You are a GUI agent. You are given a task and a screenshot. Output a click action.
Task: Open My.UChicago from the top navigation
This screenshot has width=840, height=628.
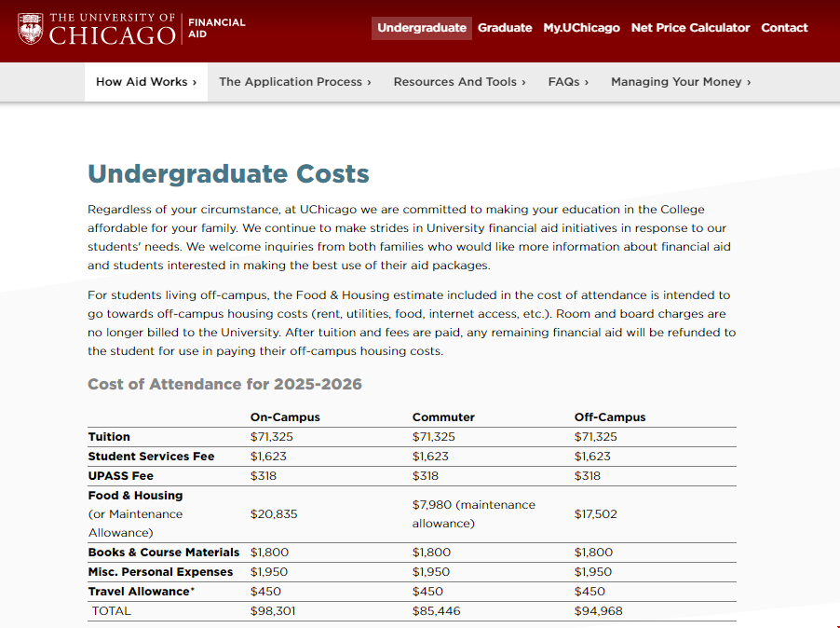(x=581, y=28)
